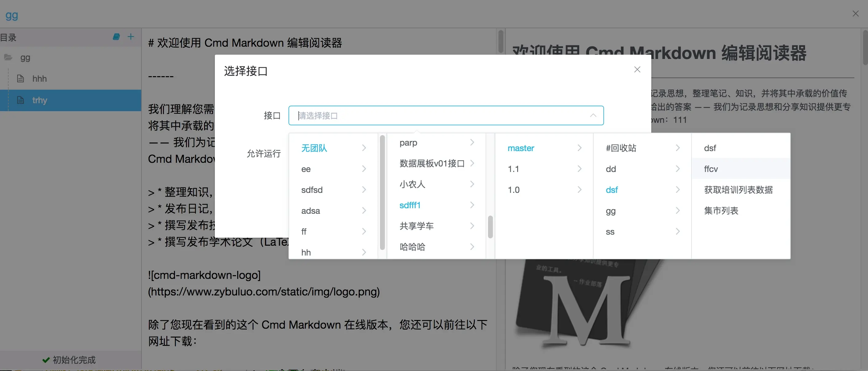The width and height of the screenshot is (868, 371).
Task: Open the trhy document in the sidebar
Action: tap(40, 100)
